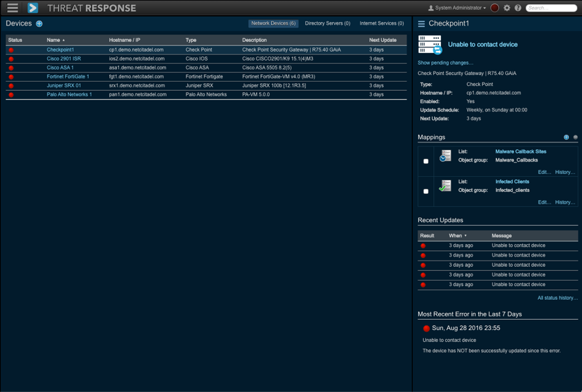The image size is (582, 392).
Task: Click the Threat Response logo icon
Action: pyautogui.click(x=32, y=8)
